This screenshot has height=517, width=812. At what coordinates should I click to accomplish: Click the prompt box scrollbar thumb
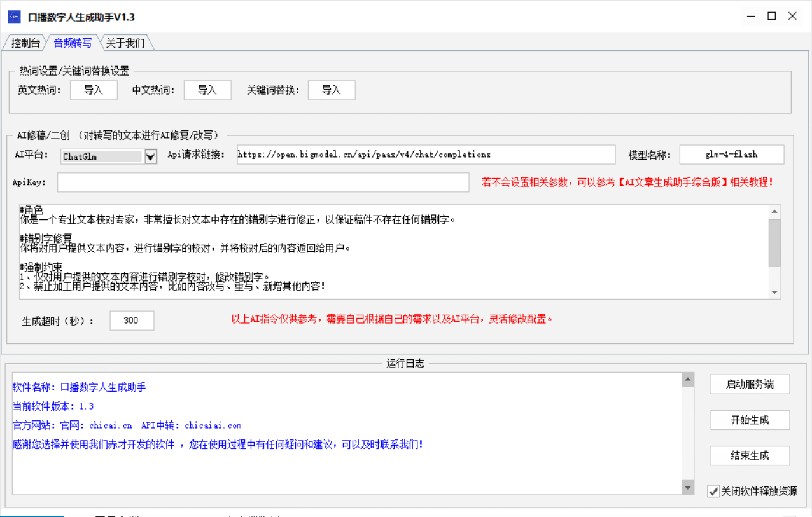pos(774,243)
